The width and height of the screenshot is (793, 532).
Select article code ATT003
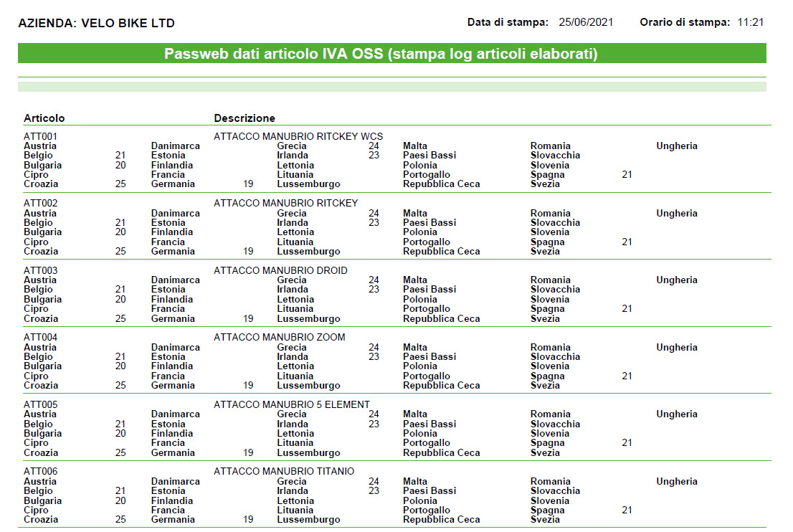[41, 270]
